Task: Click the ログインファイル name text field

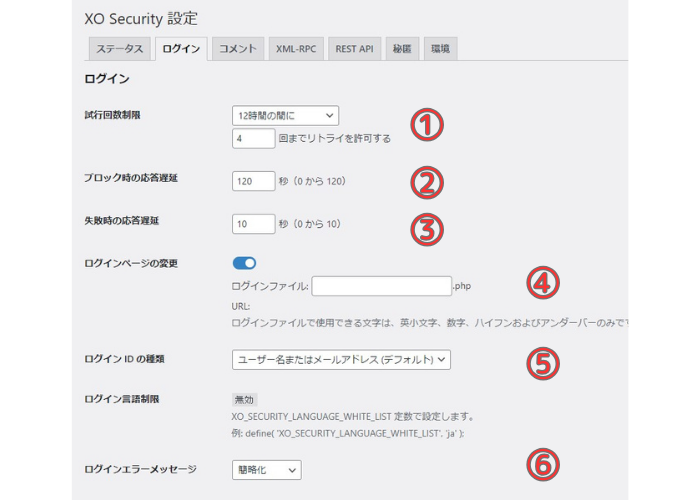Action: (x=382, y=286)
